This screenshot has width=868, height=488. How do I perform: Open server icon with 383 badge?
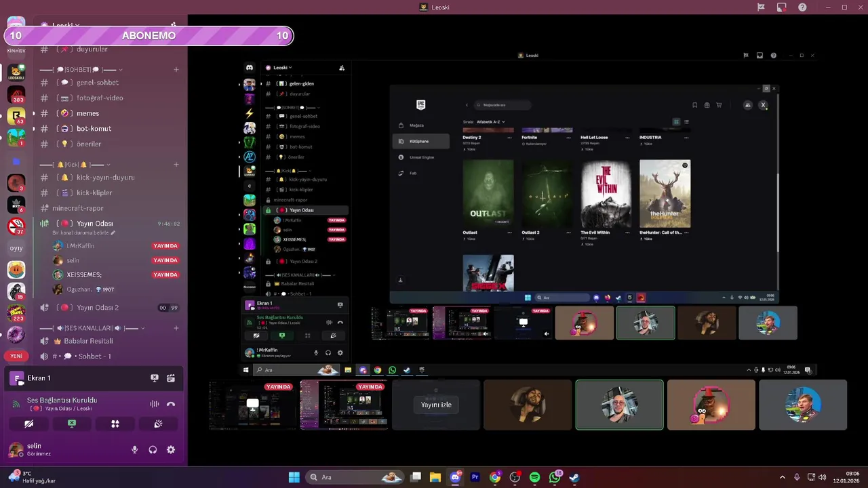[16, 94]
